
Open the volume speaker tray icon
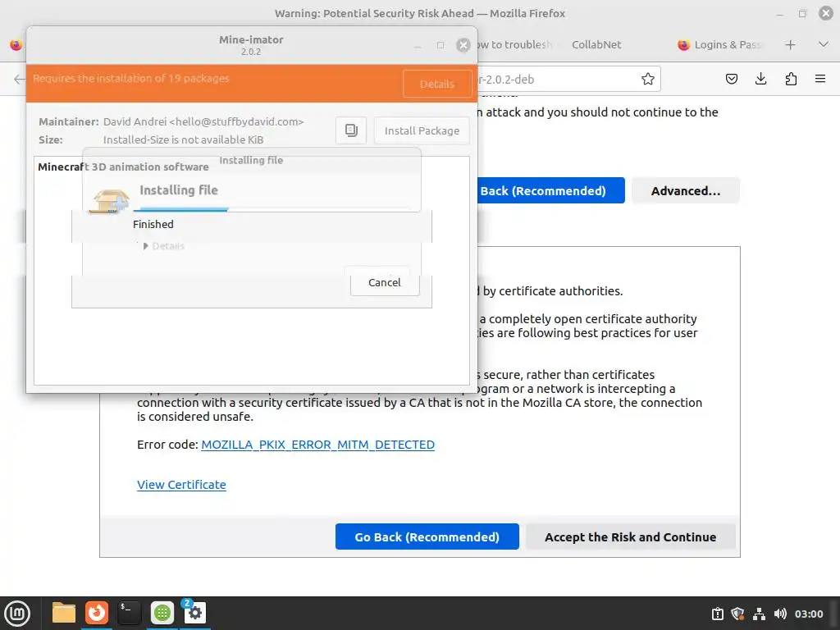click(780, 614)
